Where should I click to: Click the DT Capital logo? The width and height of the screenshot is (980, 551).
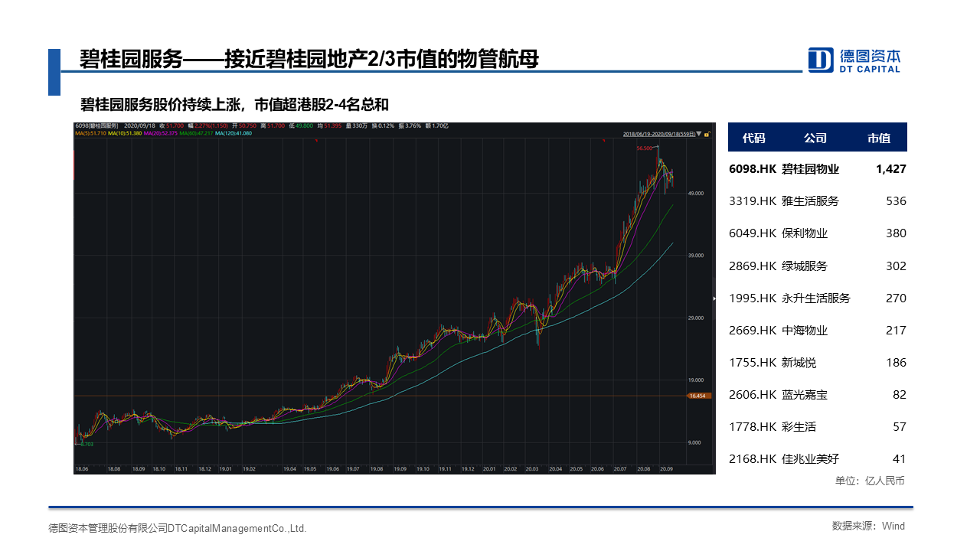coord(854,60)
